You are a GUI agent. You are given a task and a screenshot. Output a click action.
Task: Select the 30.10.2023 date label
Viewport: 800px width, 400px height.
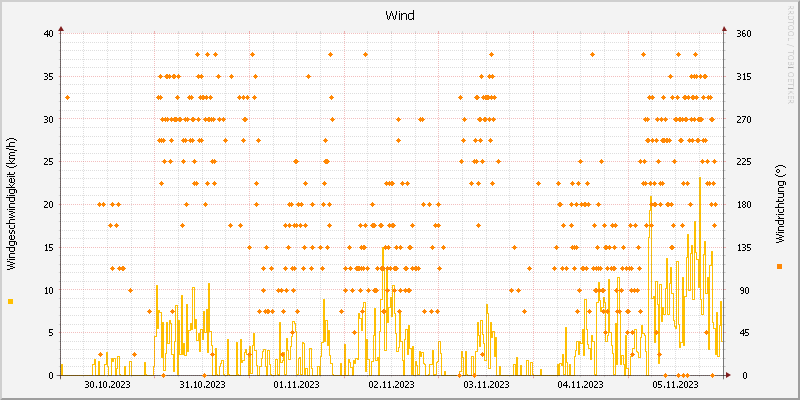pyautogui.click(x=107, y=385)
